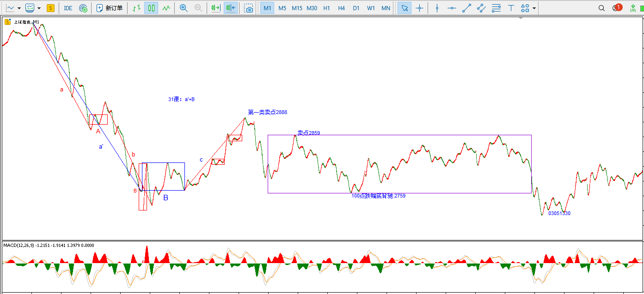Switch to bar chart display

(x=135, y=8)
